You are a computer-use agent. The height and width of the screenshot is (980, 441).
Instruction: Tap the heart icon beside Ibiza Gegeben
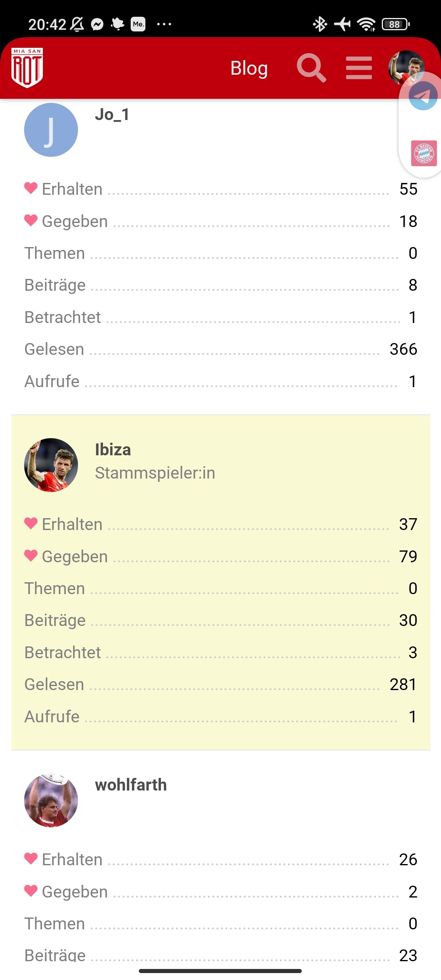31,555
